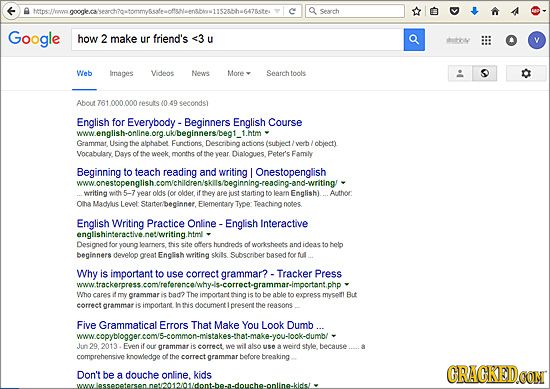This screenshot has width=550, height=389.
Task: Bookmark this page with the star icon
Action: tap(416, 11)
